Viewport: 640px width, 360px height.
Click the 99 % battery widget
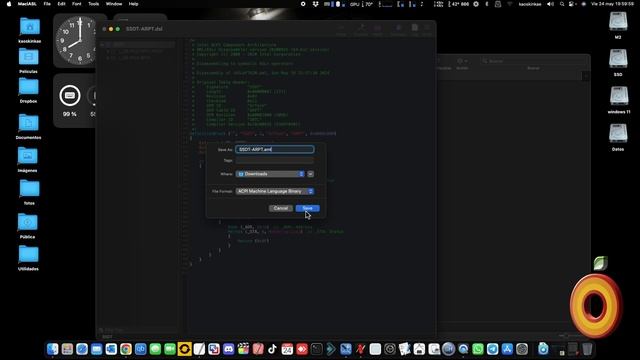point(70,100)
